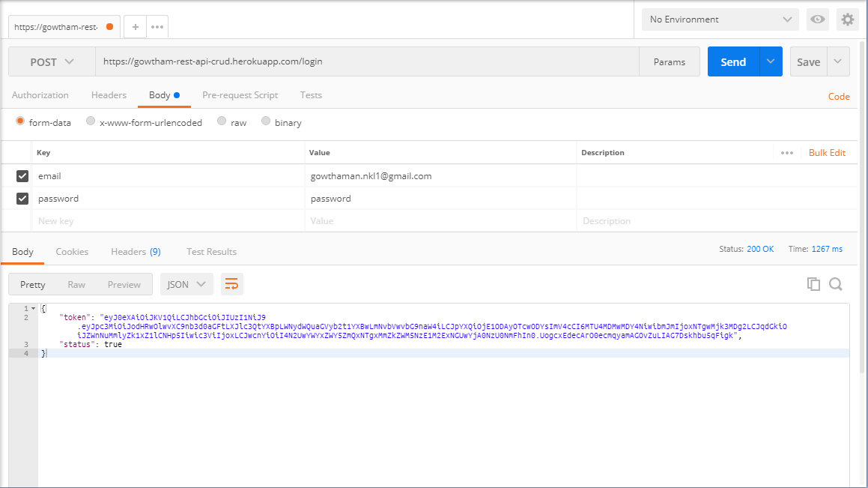This screenshot has width=868, height=488.
Task: Select response Body tab
Action: tap(22, 251)
